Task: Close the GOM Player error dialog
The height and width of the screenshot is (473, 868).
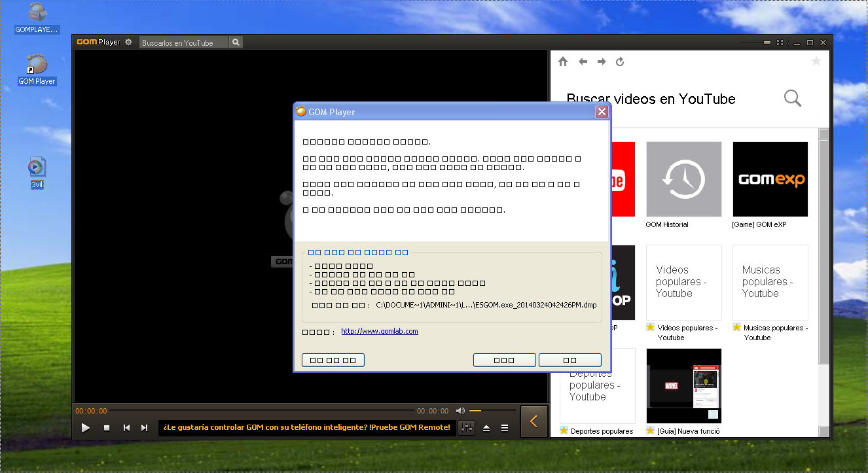Action: (602, 112)
